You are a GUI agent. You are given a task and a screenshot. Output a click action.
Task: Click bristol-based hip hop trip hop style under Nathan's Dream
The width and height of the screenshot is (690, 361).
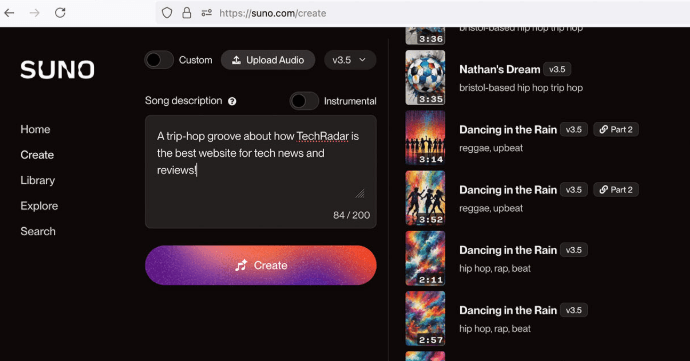[521, 88]
